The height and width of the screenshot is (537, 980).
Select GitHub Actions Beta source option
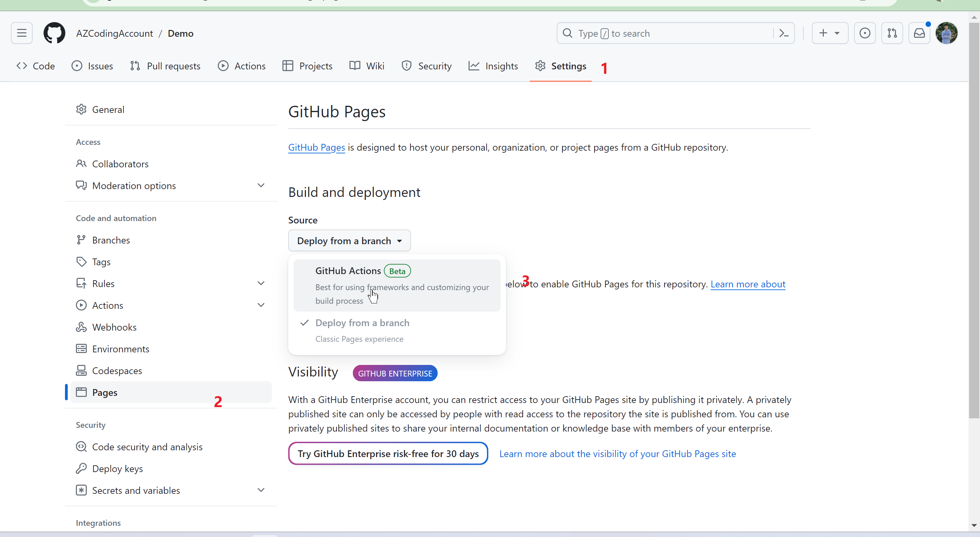(x=396, y=285)
